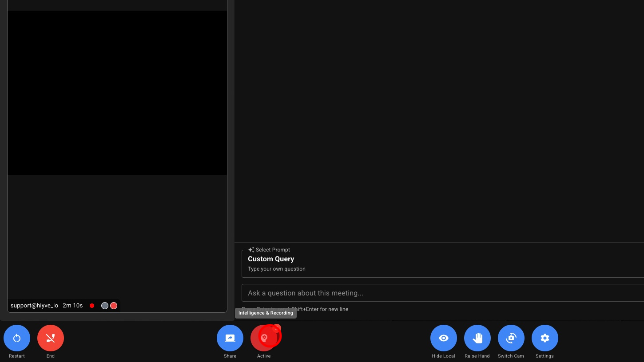Click the larger red status dot beside gray dot

[x=114, y=306]
